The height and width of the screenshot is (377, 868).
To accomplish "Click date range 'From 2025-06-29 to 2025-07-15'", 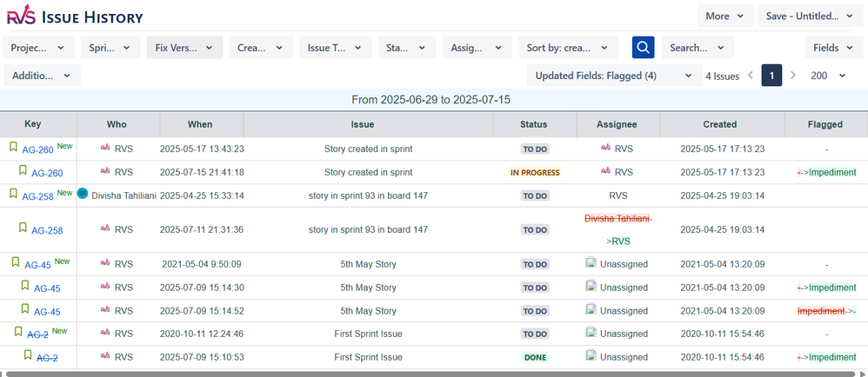I will 431,100.
